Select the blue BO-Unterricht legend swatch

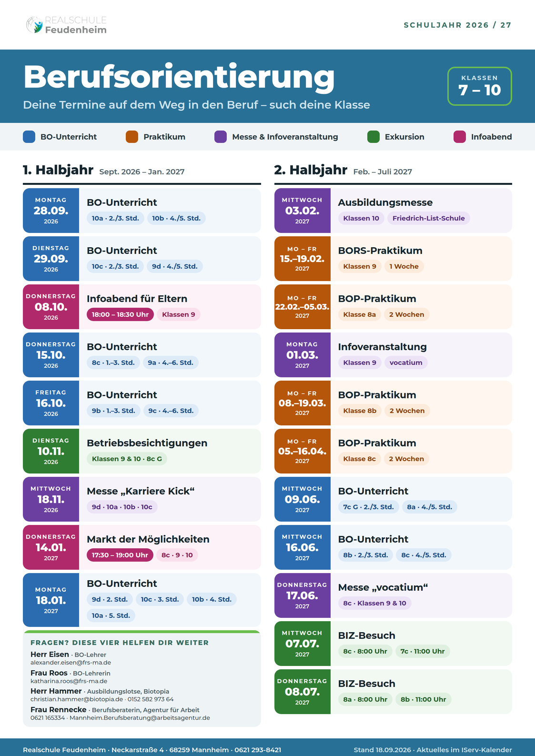click(x=29, y=137)
